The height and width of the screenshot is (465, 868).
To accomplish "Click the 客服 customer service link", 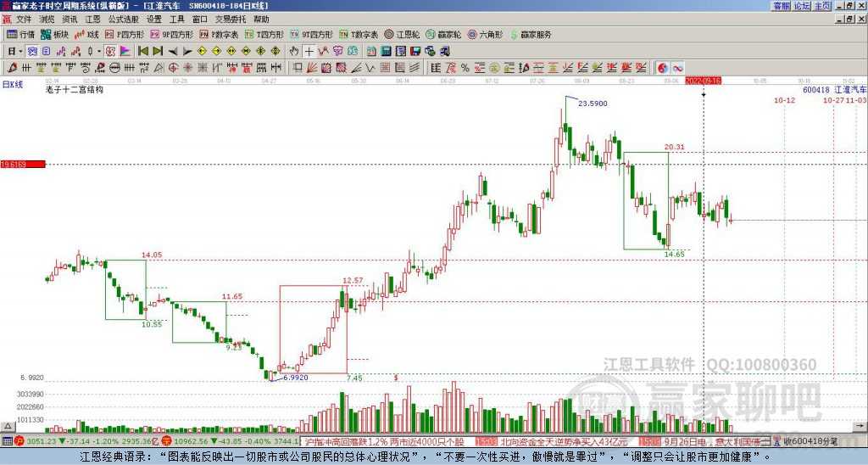I will (781, 6).
